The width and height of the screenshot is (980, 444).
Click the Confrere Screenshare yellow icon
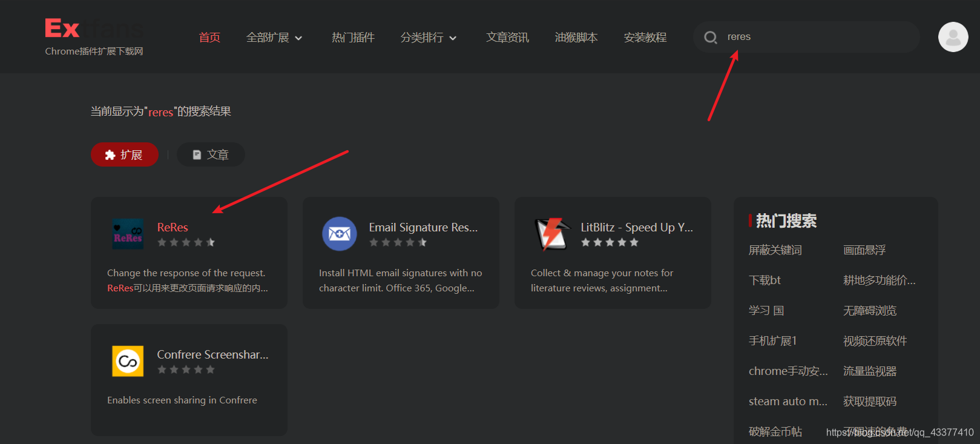[x=128, y=361]
